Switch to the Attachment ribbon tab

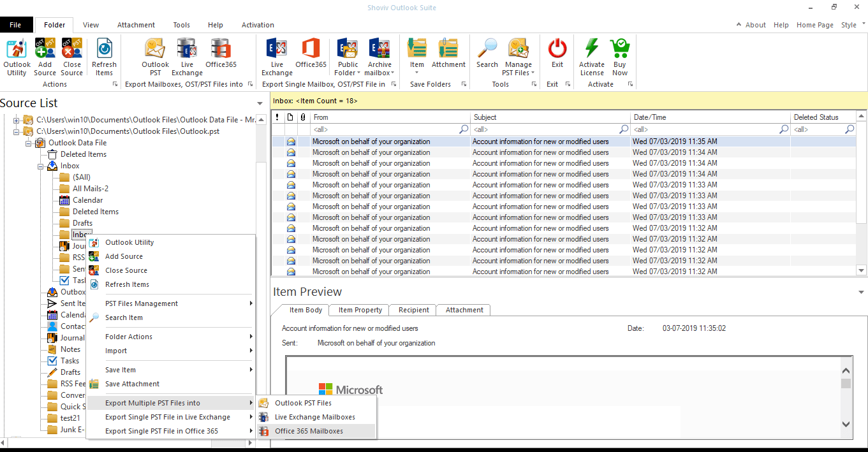point(136,25)
